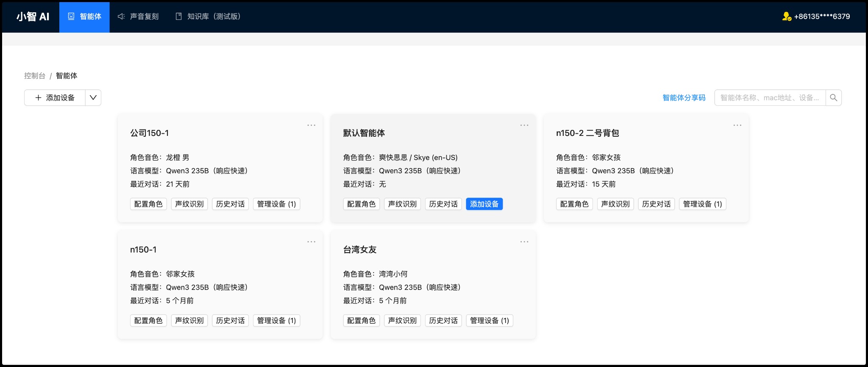Open more options for 台湾女友 card
Screen dimensions: 868x367
tap(524, 242)
